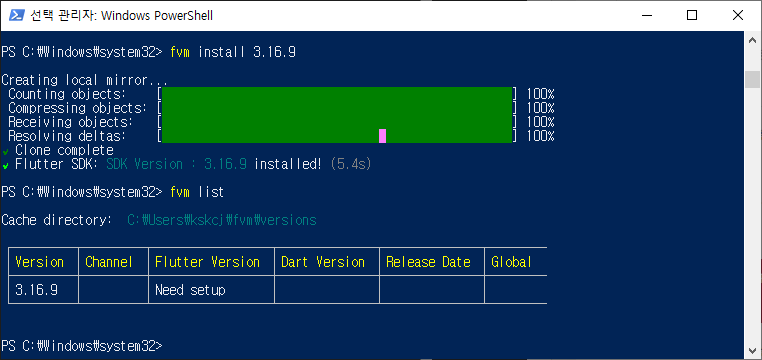Click the 'Need setup' table cell
The image size is (762, 360).
(x=190, y=291)
